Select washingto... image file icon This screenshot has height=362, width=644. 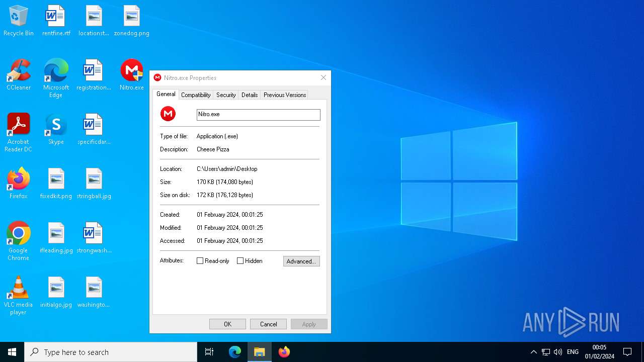click(x=94, y=292)
